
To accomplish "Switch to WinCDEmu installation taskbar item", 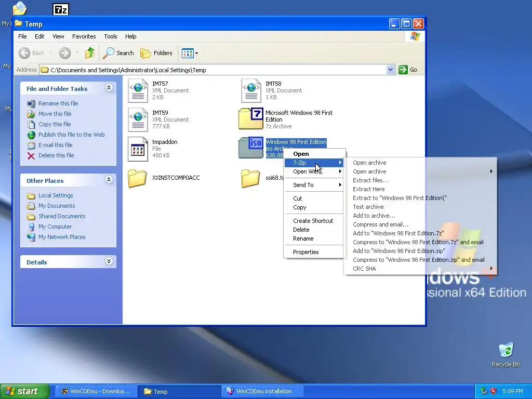I will [x=262, y=391].
